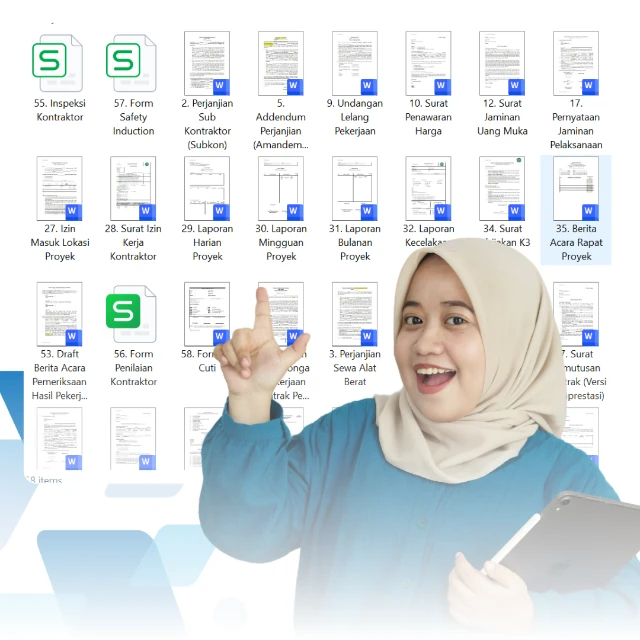Click the "30. Laporan Mingguan Proyek" file name
The height and width of the screenshot is (640, 640).
click(281, 242)
